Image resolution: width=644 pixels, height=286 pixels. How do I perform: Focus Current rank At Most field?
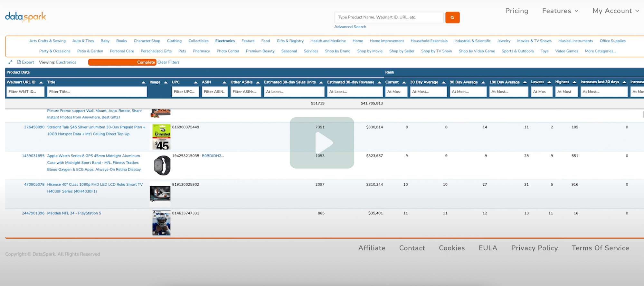click(x=396, y=92)
